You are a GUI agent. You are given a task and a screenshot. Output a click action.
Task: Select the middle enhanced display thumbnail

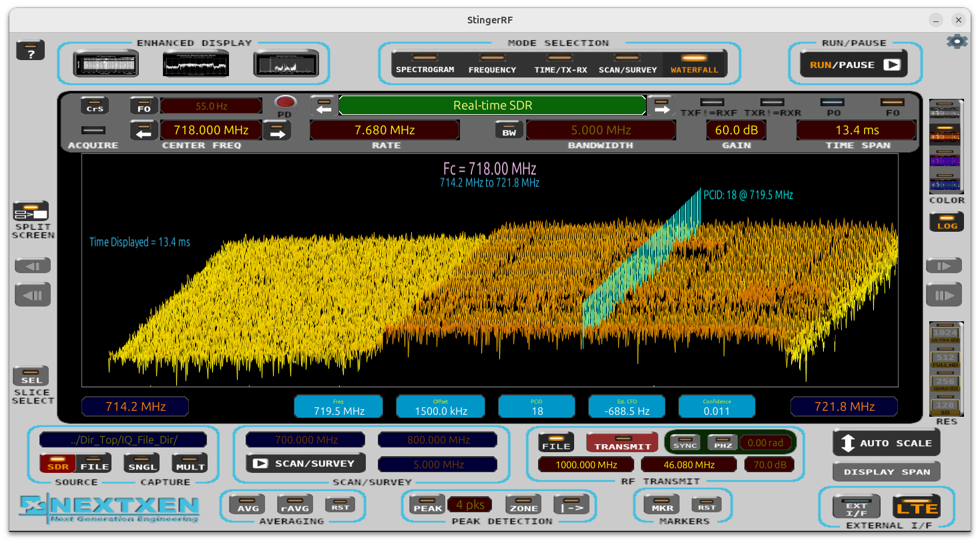click(x=196, y=65)
